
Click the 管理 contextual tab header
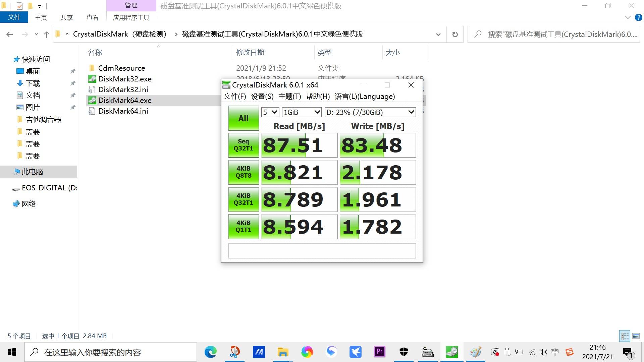click(131, 5)
